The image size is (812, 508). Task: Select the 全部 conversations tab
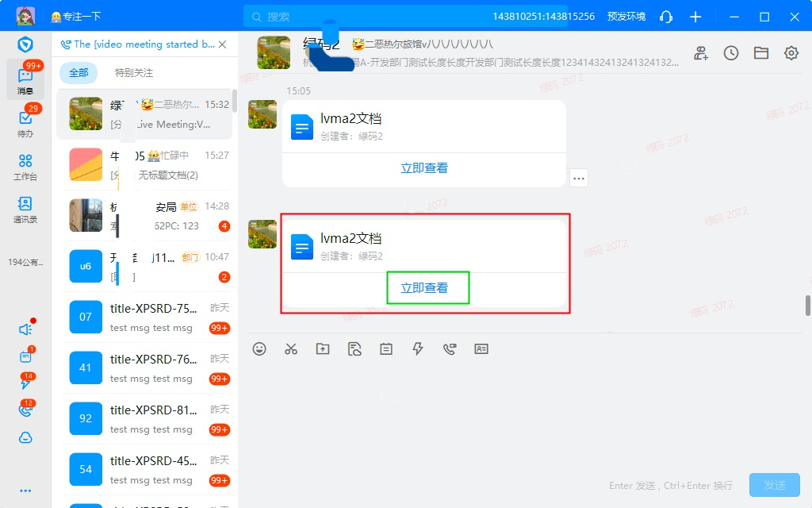click(79, 73)
